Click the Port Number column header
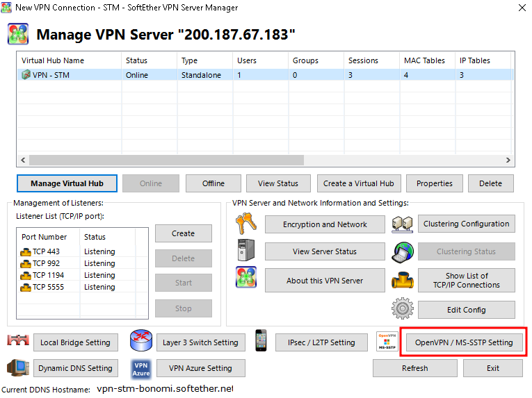This screenshot has height=398, width=532. coord(48,237)
